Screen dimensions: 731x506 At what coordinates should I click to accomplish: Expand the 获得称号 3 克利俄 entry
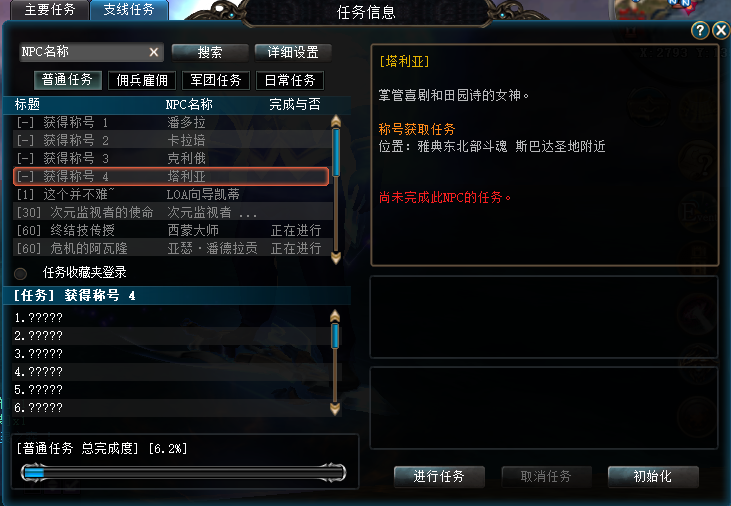coord(171,159)
